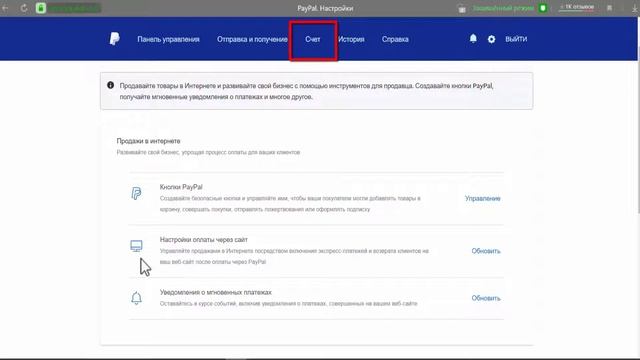Click the Защищённый режим label
This screenshot has width=640, height=360.
click(x=503, y=8)
